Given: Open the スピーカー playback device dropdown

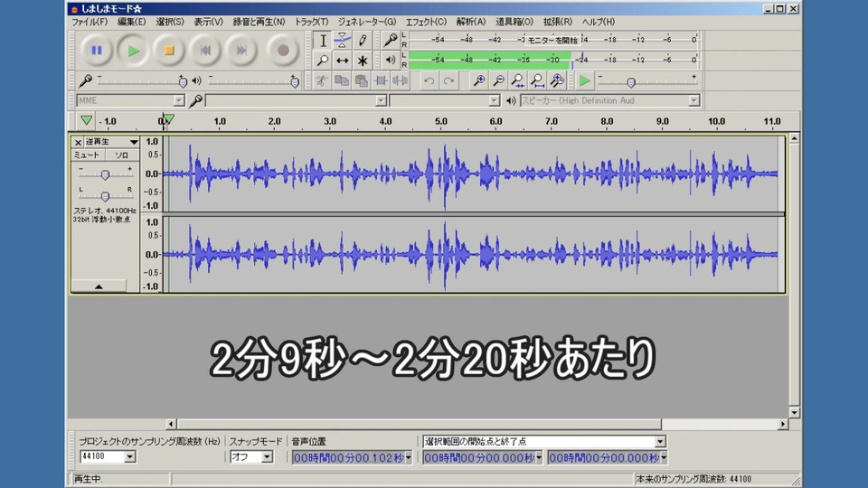Looking at the screenshot, I should pos(693,100).
